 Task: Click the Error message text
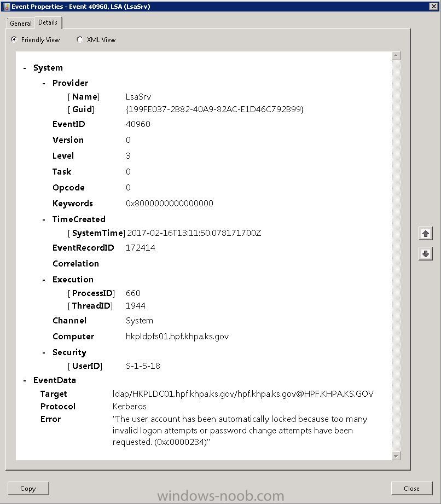240,431
